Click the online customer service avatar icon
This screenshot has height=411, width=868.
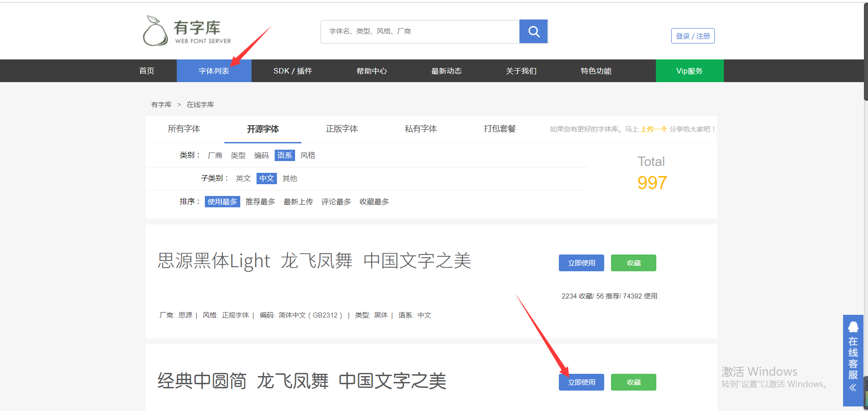coord(853,327)
